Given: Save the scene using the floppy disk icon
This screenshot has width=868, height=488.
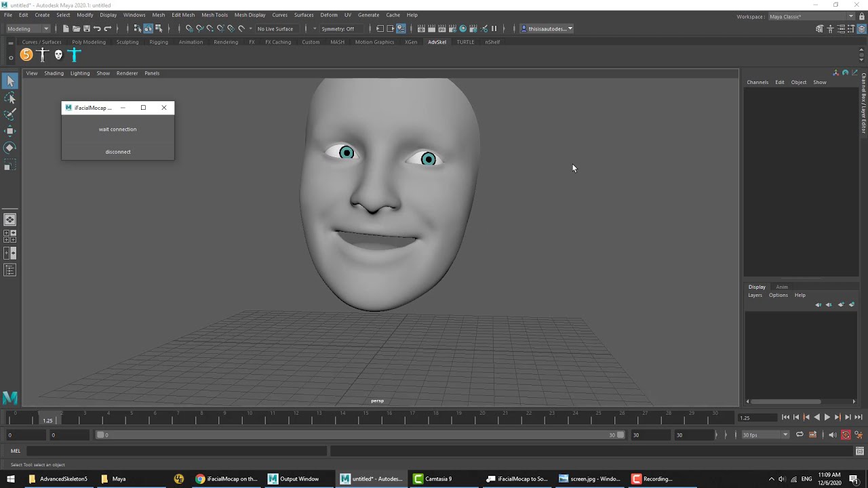Looking at the screenshot, I should point(86,28).
